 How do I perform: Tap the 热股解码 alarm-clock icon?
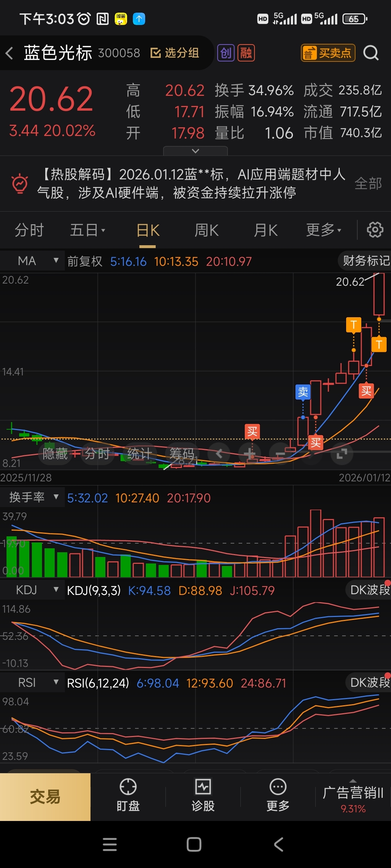click(20, 183)
